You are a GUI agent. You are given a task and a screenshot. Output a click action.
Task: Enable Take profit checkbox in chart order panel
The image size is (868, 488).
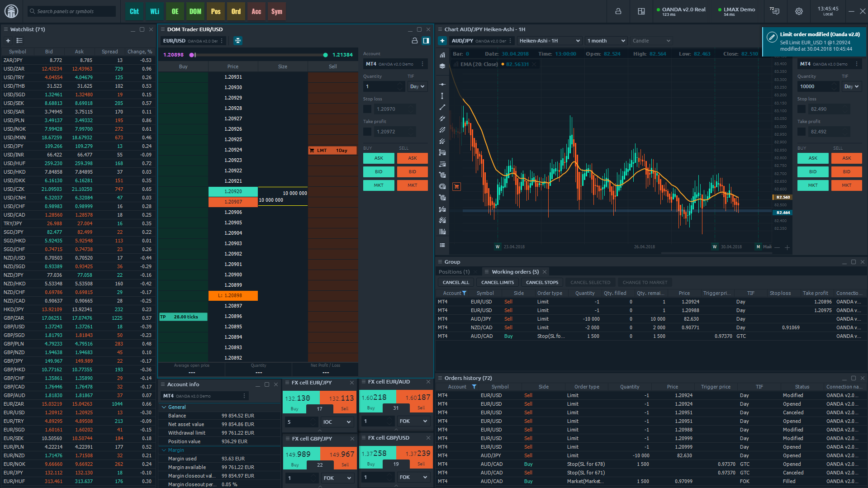tap(802, 132)
